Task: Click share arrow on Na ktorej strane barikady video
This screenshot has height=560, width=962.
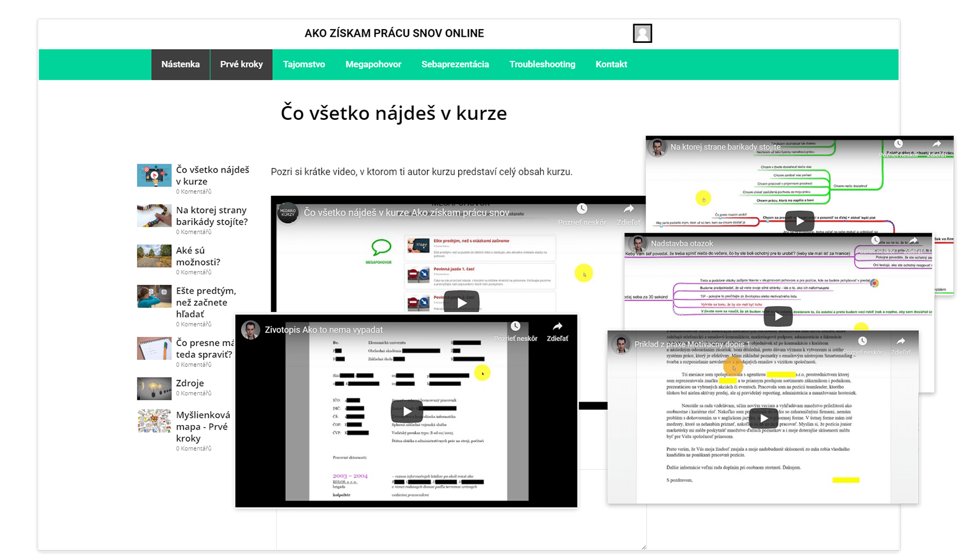Action: click(x=937, y=144)
